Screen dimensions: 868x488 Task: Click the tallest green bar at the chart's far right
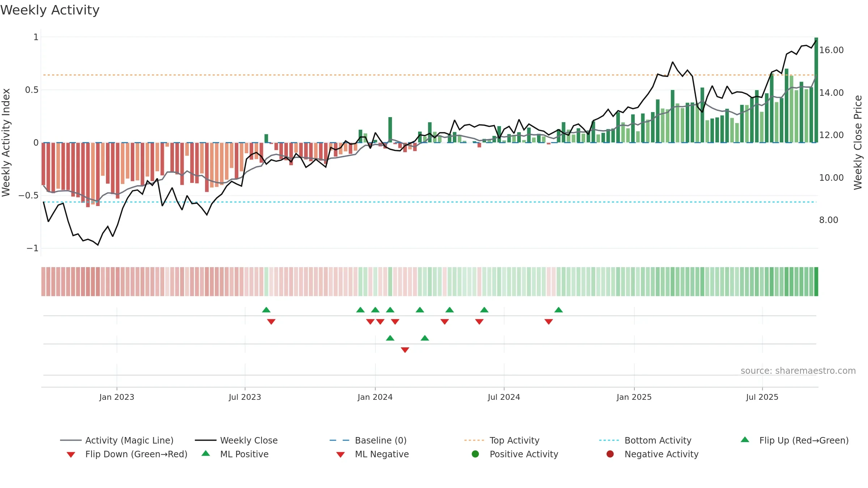tap(816, 90)
